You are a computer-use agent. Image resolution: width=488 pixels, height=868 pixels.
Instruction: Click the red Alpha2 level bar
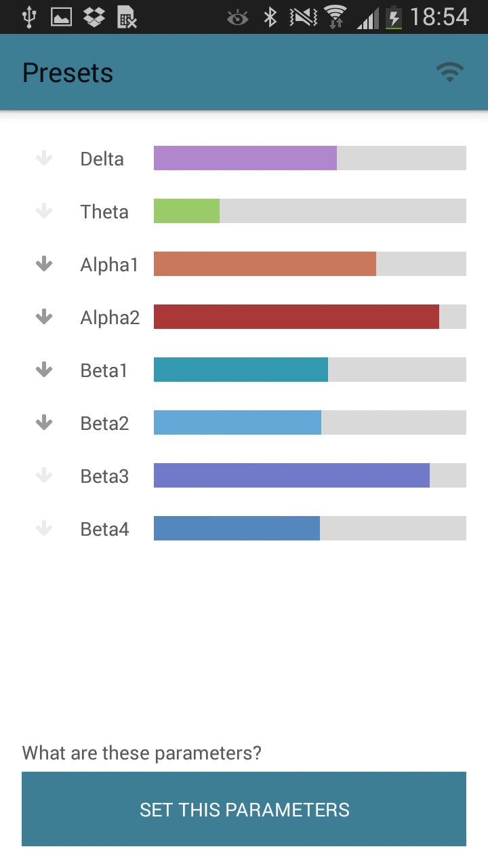(x=310, y=317)
